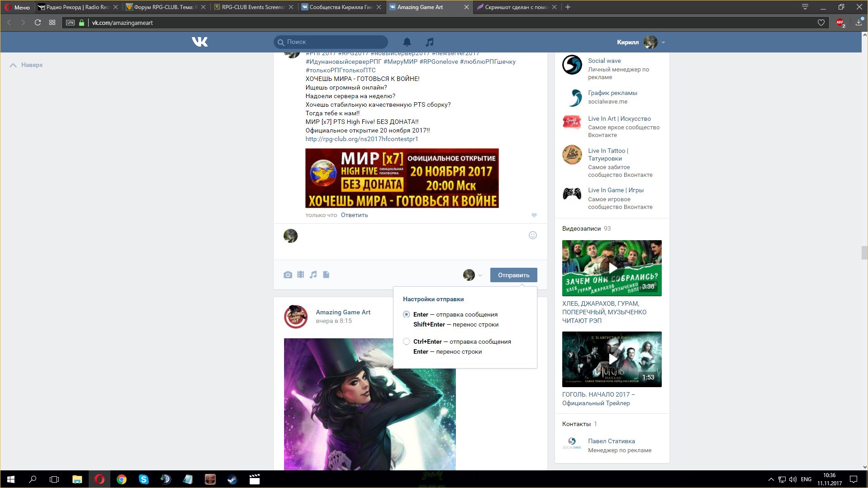
Task: Open the Opera Меню button
Action: tap(18, 7)
